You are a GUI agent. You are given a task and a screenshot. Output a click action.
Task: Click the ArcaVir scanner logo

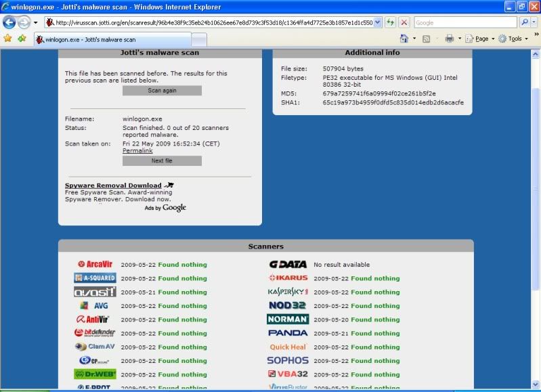click(x=95, y=264)
